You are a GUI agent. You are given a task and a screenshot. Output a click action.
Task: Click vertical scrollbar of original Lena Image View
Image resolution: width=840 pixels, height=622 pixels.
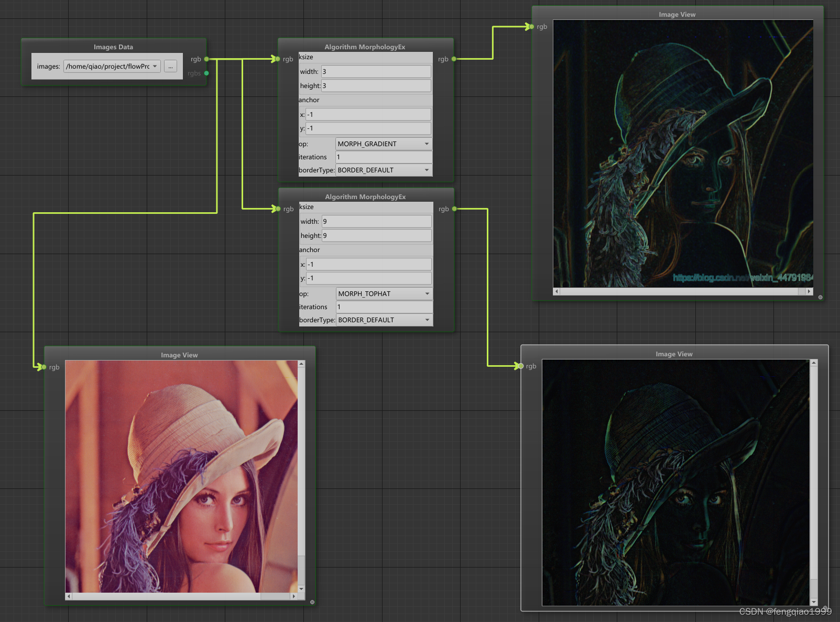point(301,476)
